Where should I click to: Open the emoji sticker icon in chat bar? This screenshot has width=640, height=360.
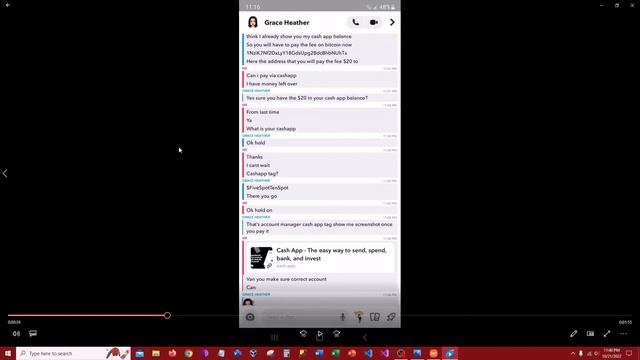(x=359, y=316)
